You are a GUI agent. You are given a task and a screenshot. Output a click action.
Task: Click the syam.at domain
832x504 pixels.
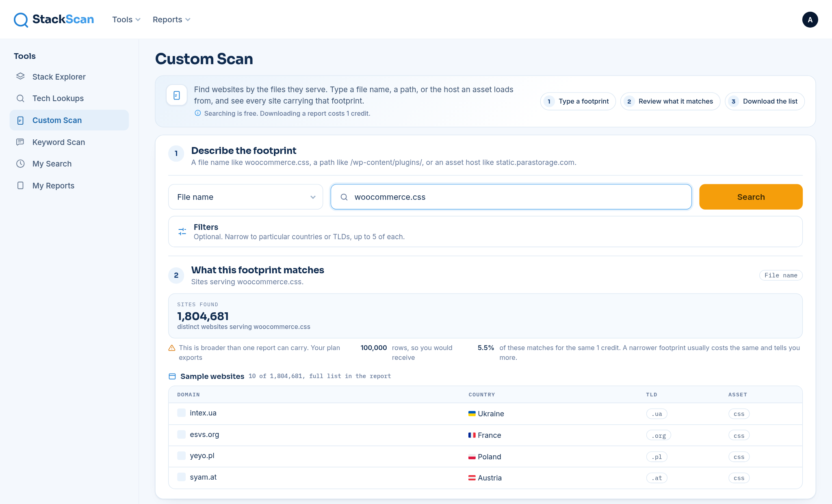click(203, 477)
